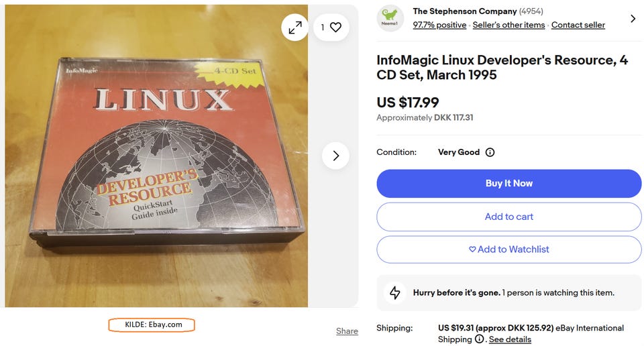
Task: Toggle Add to Watchlist for this item
Action: click(508, 249)
